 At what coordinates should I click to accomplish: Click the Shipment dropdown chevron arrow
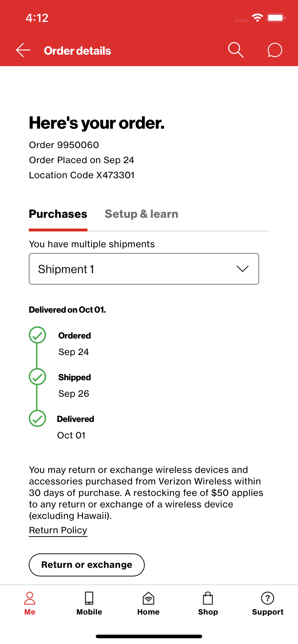point(243,269)
